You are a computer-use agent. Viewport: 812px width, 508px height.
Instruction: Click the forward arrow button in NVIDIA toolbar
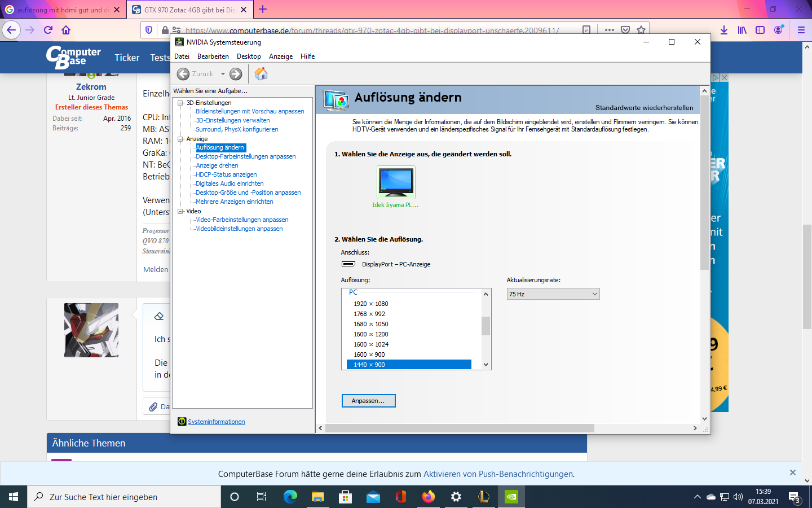(236, 74)
